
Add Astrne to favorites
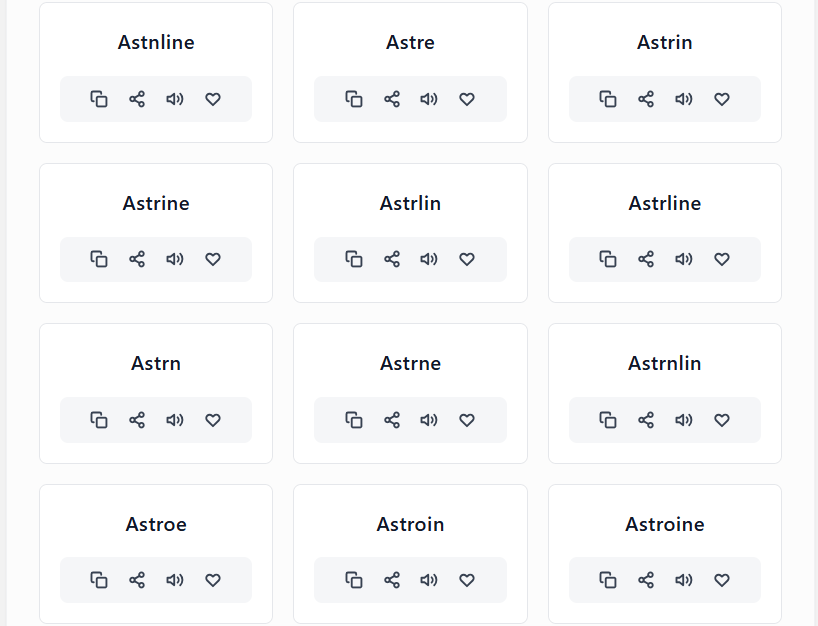click(x=467, y=420)
